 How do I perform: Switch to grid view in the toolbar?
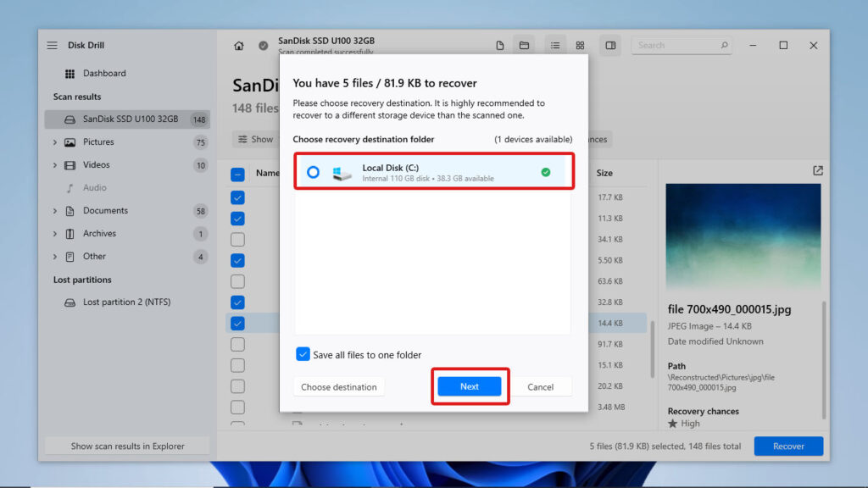581,45
